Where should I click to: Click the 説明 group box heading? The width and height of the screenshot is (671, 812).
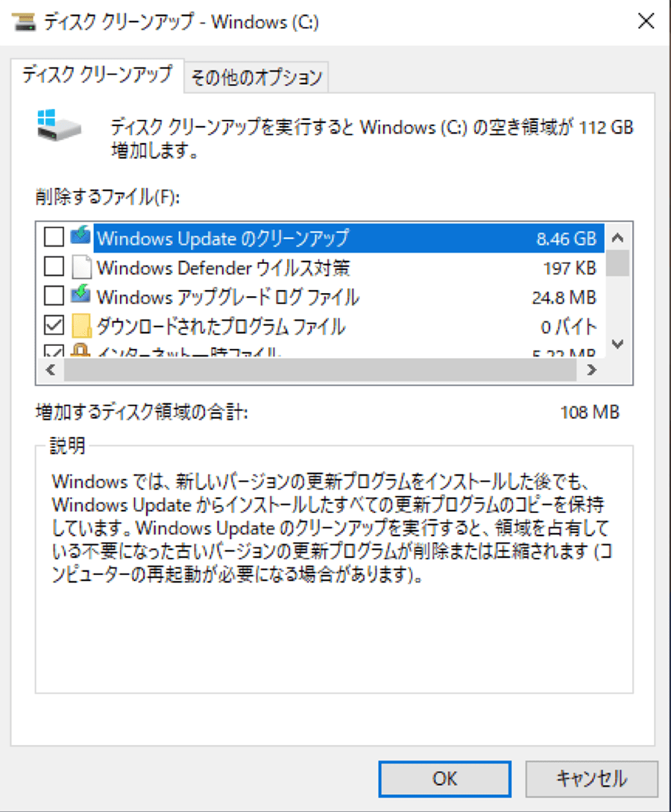(67, 445)
